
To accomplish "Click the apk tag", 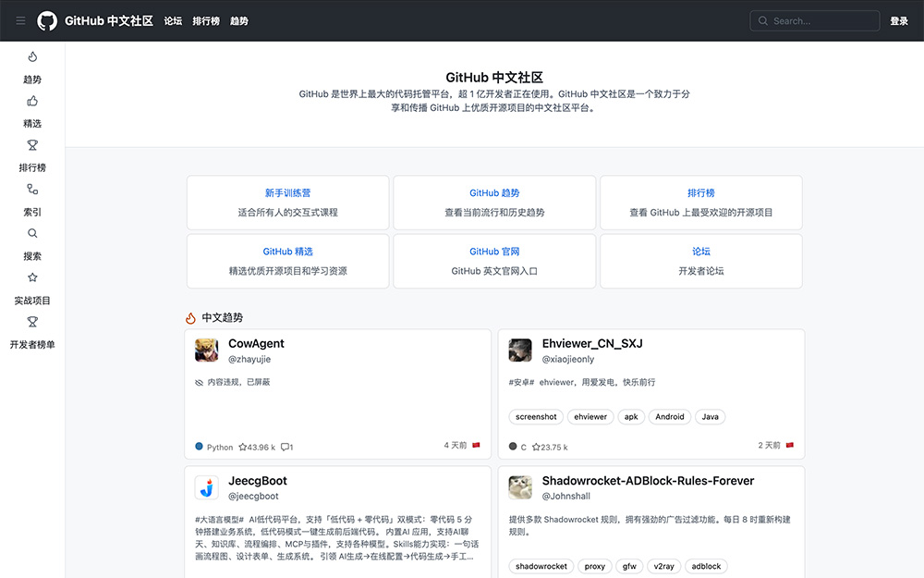I will click(631, 417).
